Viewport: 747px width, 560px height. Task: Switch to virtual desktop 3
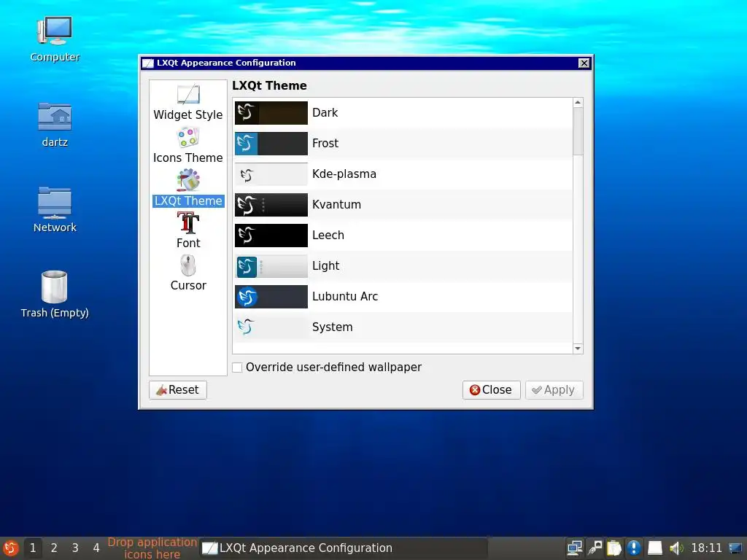[75, 548]
